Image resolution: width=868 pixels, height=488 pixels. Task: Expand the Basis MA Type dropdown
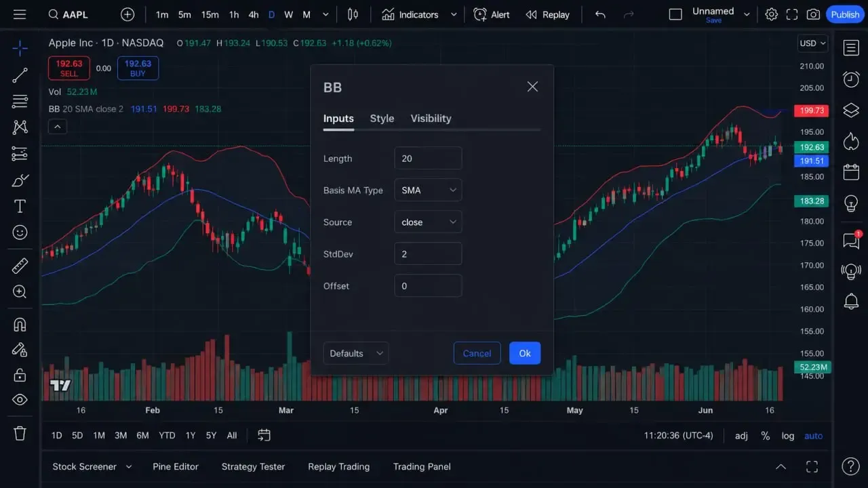[428, 190]
